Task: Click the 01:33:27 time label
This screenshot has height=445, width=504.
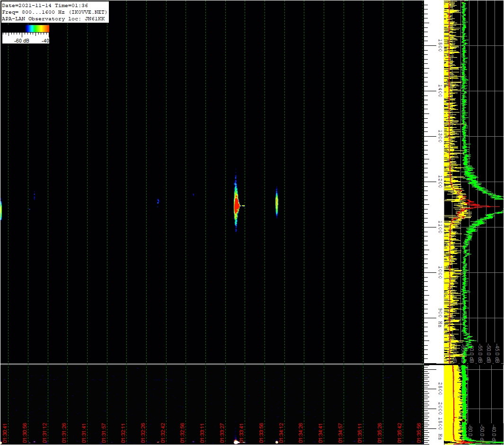Action: (x=222, y=433)
